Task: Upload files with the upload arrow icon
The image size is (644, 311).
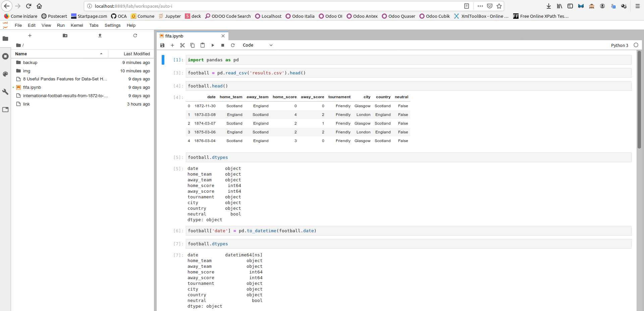Action: pos(100,36)
